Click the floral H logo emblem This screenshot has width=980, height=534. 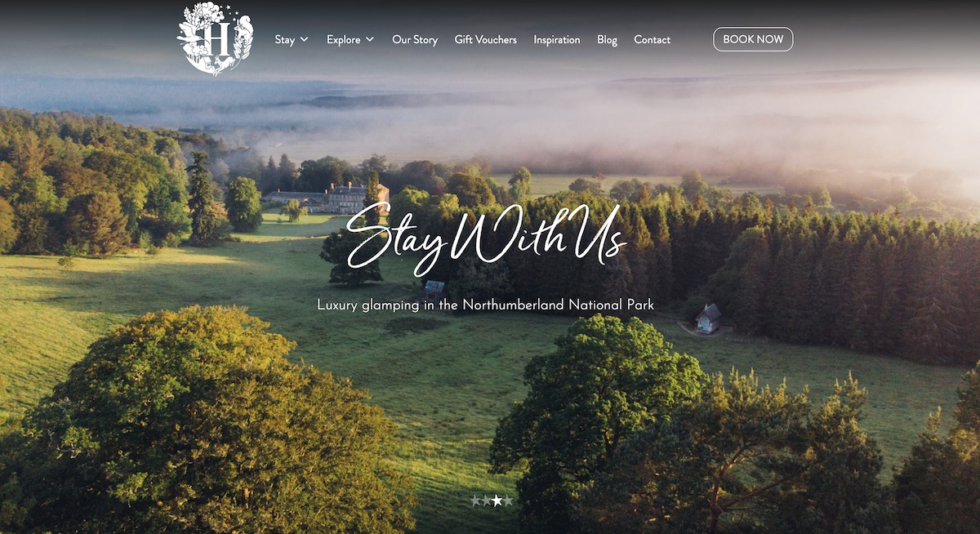coord(216,39)
